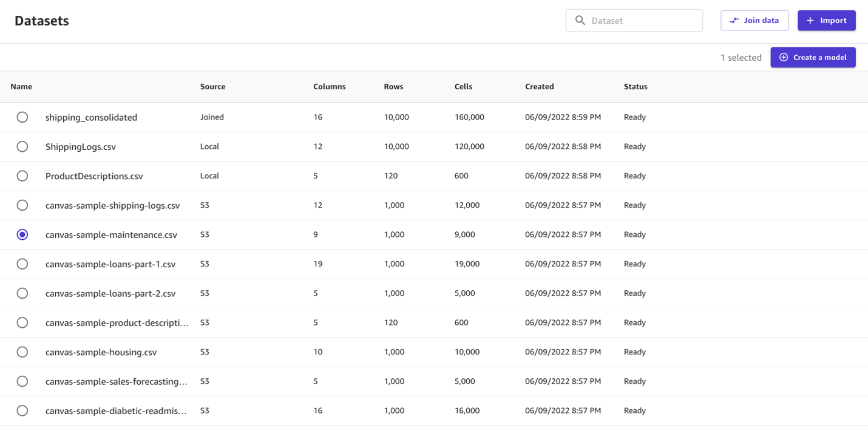Select the canvas-sample-loans-part-2.csv radio button
Image resolution: width=868 pixels, height=445 pixels.
22,293
